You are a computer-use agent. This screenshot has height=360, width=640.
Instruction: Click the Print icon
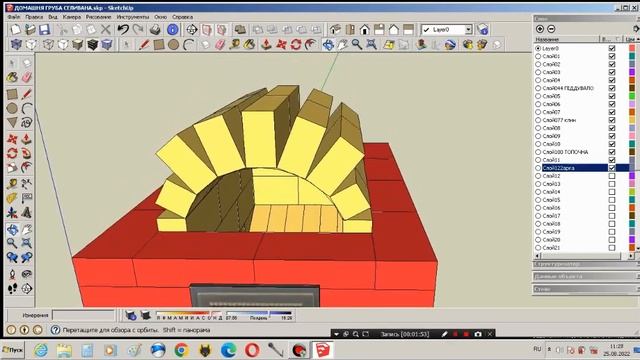(155, 29)
